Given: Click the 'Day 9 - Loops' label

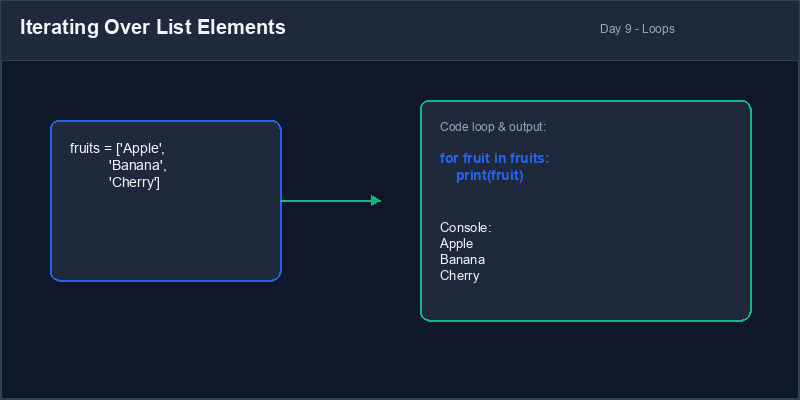Looking at the screenshot, I should [637, 29].
